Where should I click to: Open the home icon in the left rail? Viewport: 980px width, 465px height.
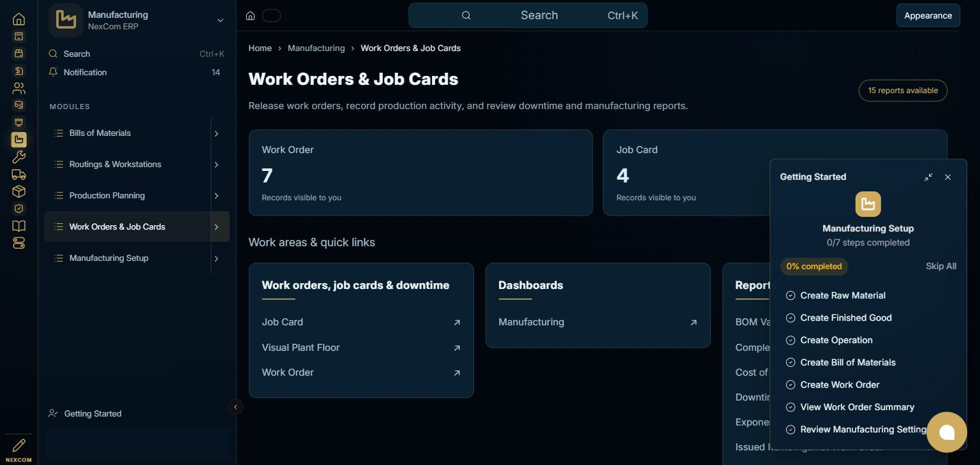coord(19,19)
